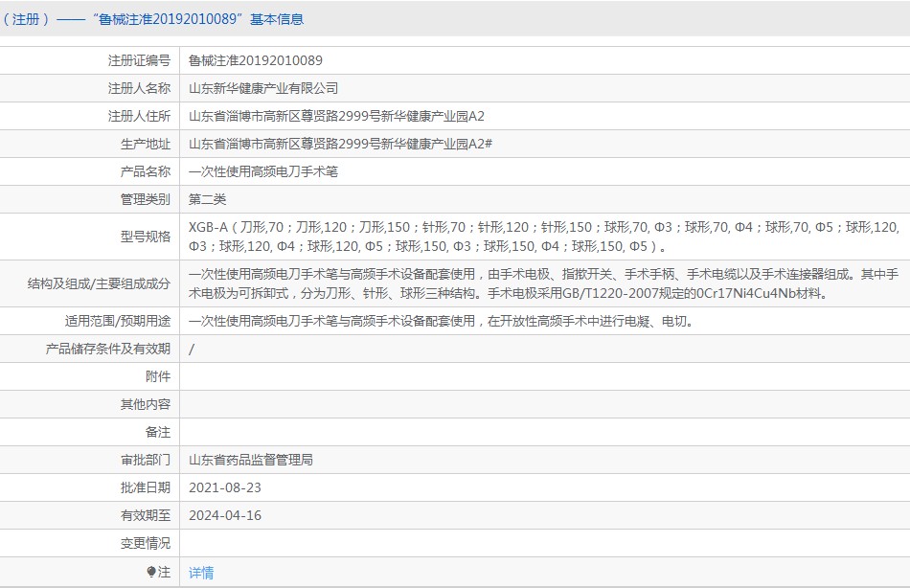This screenshot has width=910, height=588.
Task: Click the 批准日期 label
Action: 146,487
